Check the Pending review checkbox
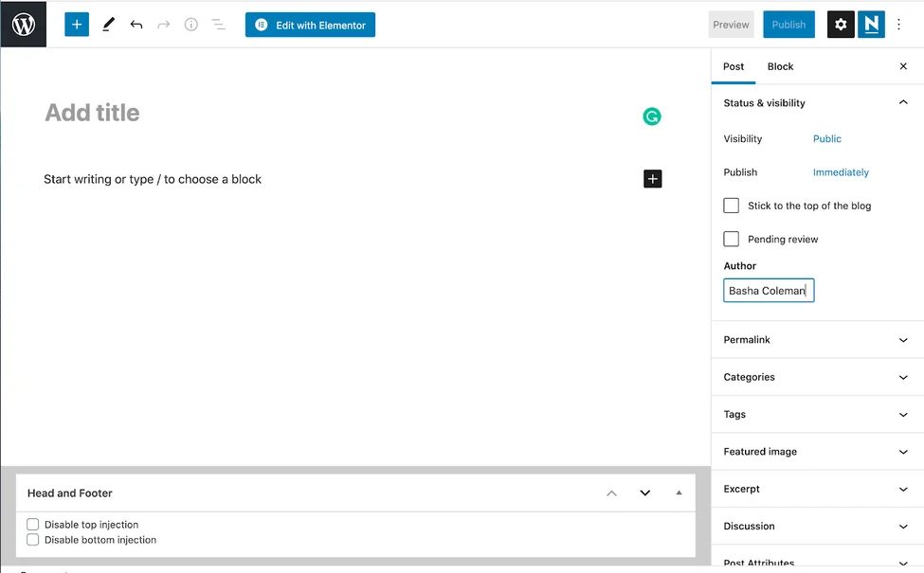 click(x=732, y=240)
